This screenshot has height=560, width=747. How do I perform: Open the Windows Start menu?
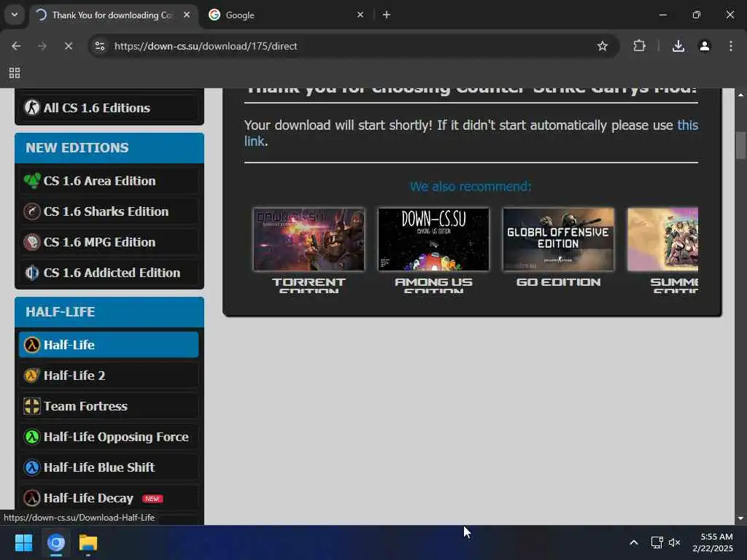[23, 542]
